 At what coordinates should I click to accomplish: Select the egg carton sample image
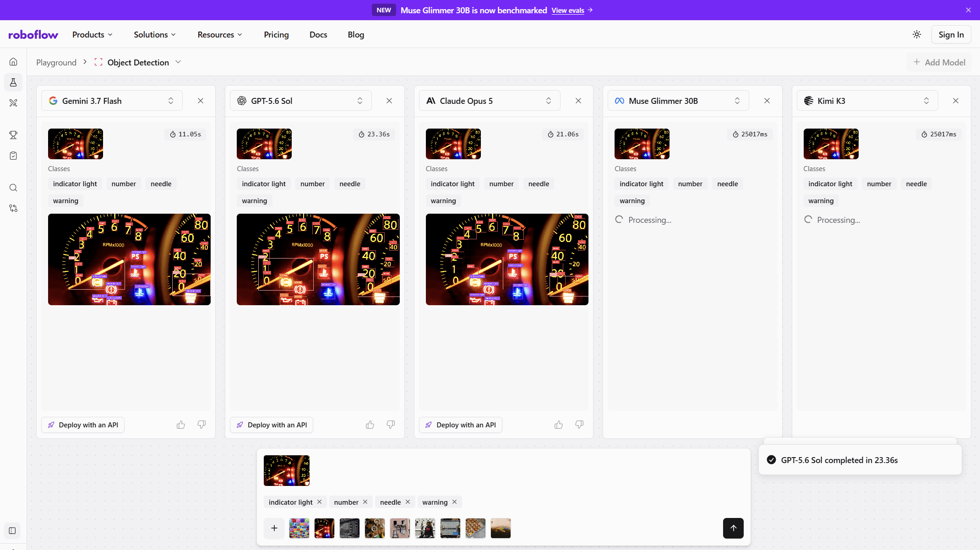[476, 528]
